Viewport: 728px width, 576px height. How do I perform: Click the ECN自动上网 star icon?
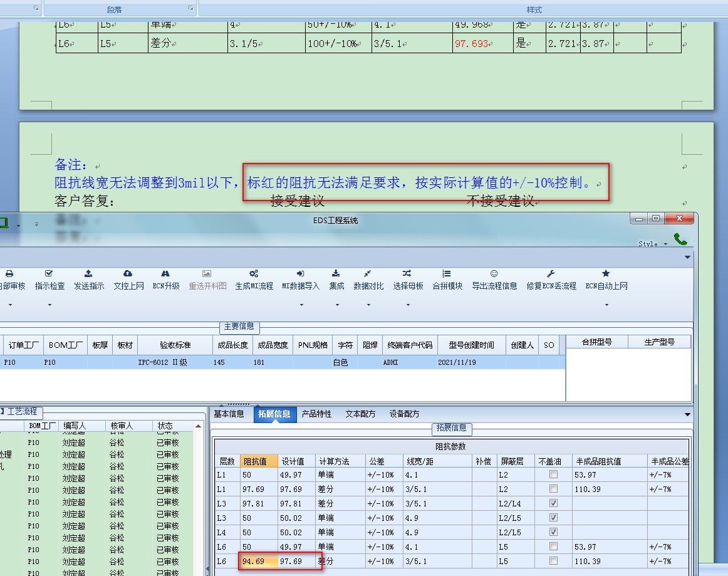pos(606,274)
